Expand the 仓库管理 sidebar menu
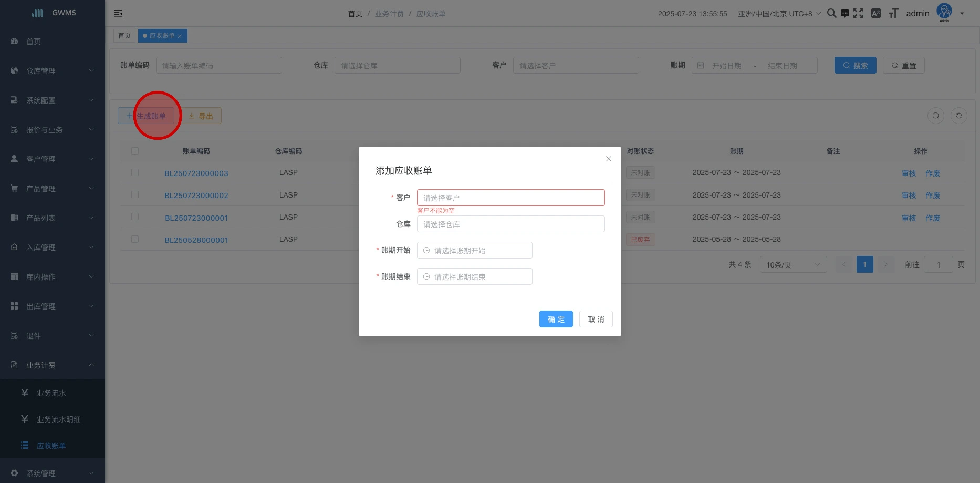Viewport: 980px width, 483px height. [53, 71]
